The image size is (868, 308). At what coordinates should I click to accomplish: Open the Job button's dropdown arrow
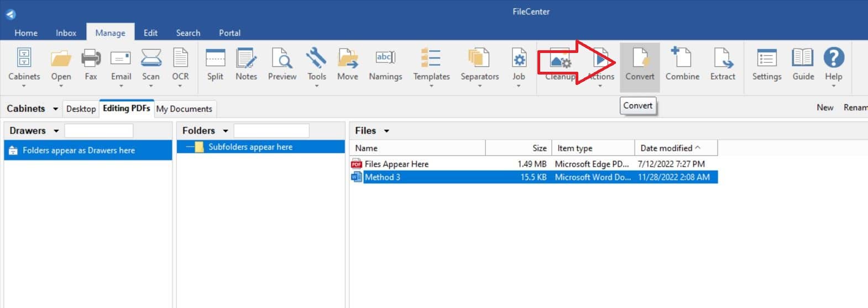[519, 86]
